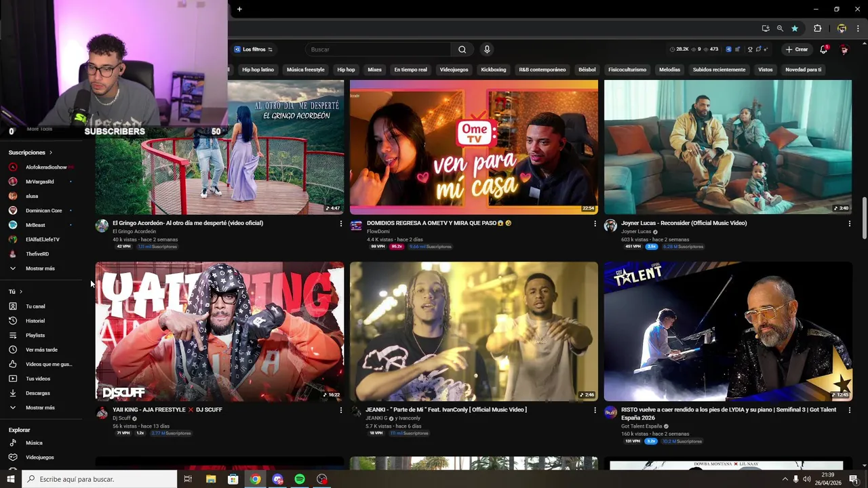This screenshot has width=868, height=488.
Task: Open a new Chrome tab
Action: pyautogui.click(x=239, y=9)
